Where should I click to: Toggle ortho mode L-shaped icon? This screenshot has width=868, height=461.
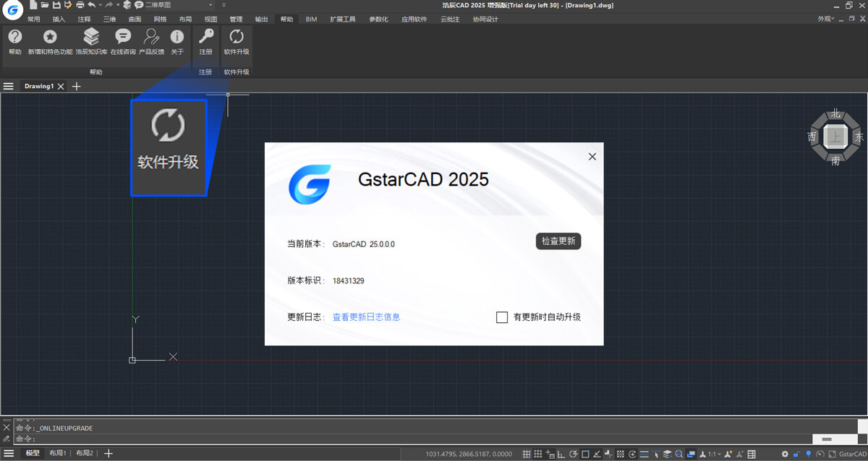coord(561,454)
